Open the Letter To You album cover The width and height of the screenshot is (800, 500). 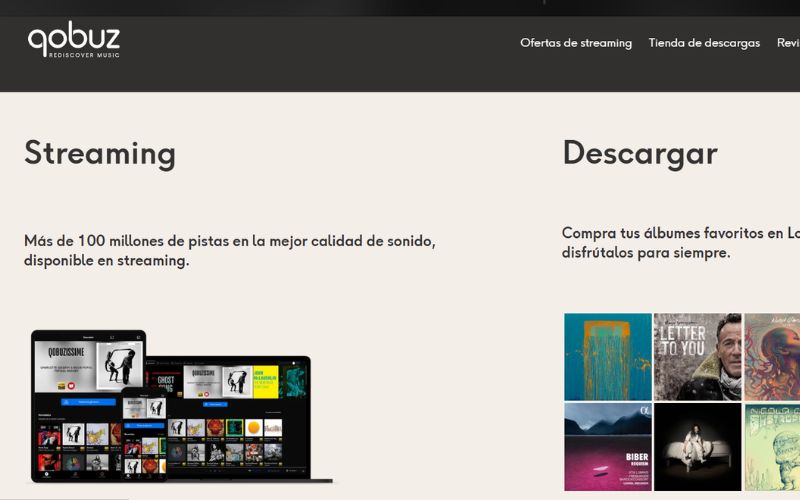(x=697, y=357)
